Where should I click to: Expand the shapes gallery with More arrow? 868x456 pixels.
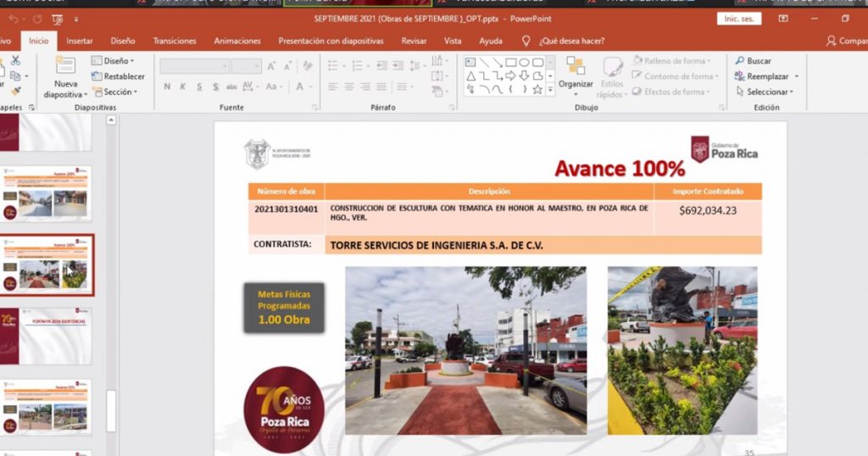550,89
